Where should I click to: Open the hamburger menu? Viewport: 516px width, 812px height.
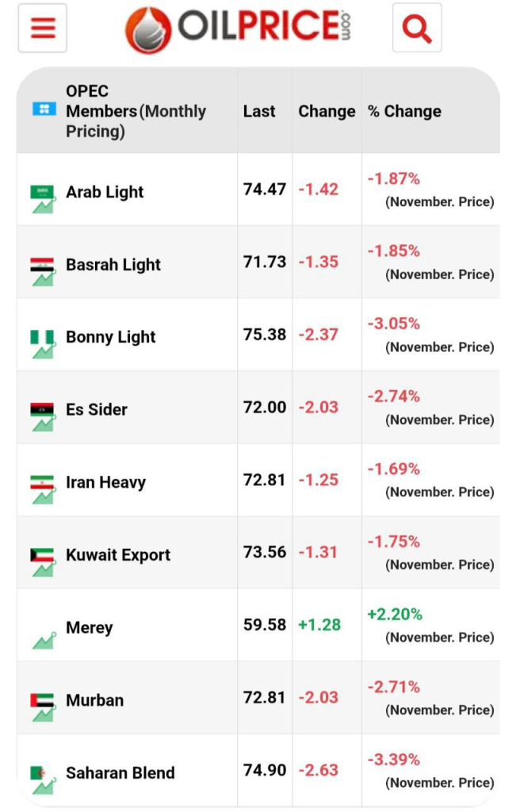(x=43, y=28)
